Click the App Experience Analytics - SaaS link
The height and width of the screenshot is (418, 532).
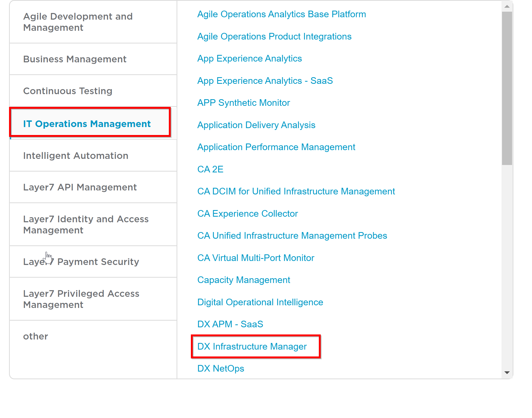(265, 81)
